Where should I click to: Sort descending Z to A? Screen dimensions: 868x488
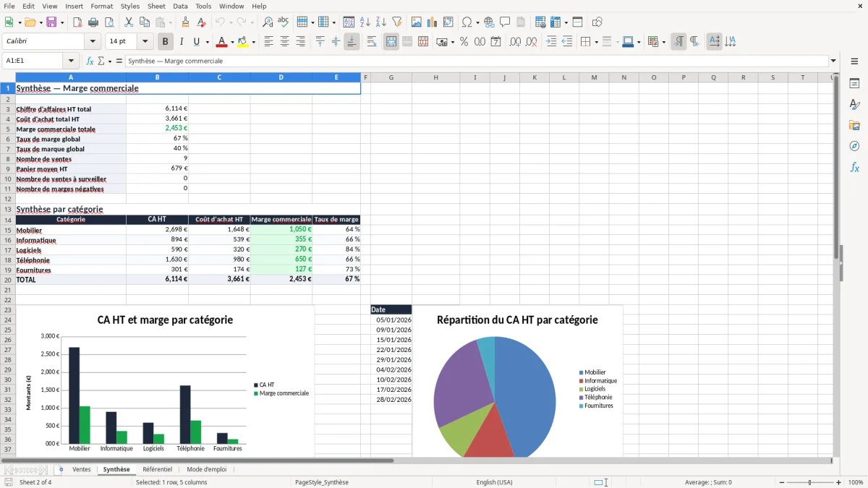[380, 22]
